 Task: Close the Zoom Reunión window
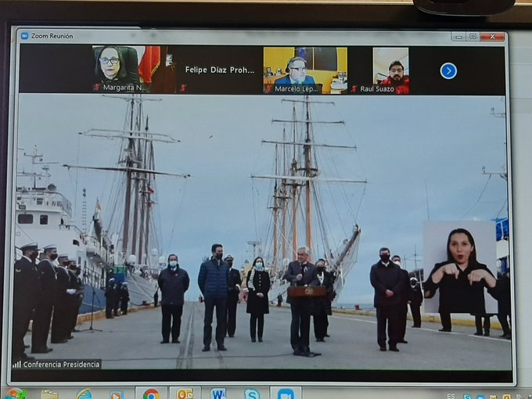point(492,36)
